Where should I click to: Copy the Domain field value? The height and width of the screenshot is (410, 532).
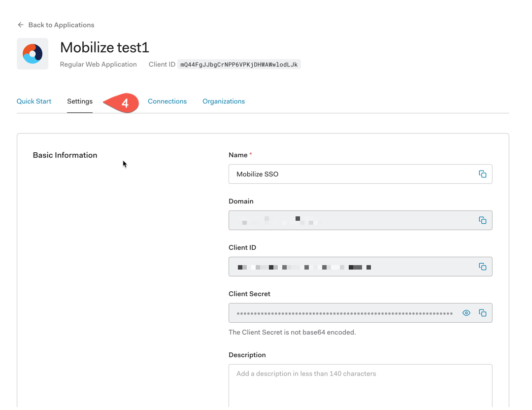coord(482,220)
